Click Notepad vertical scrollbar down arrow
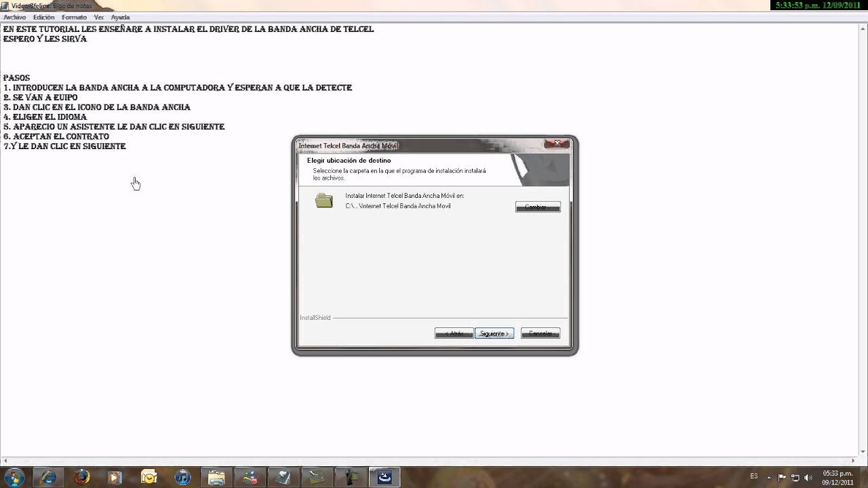Screen dimensions: 868x488 click(862, 451)
